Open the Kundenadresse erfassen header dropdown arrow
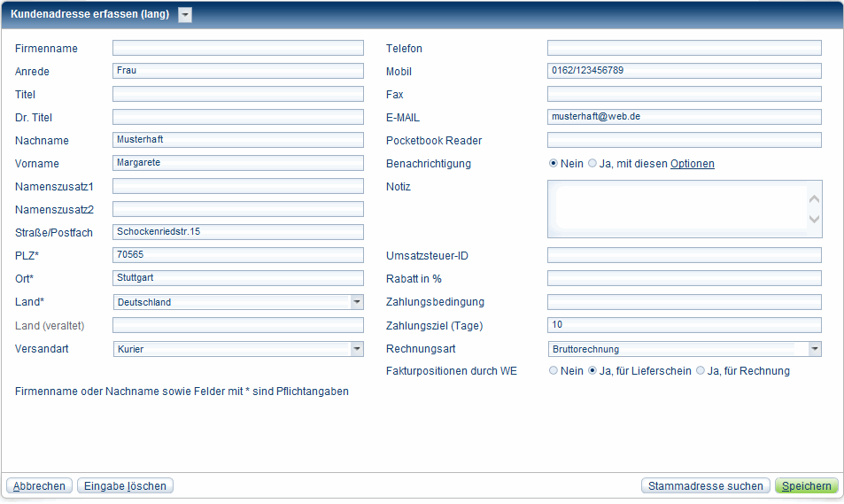The width and height of the screenshot is (844, 504). (185, 14)
